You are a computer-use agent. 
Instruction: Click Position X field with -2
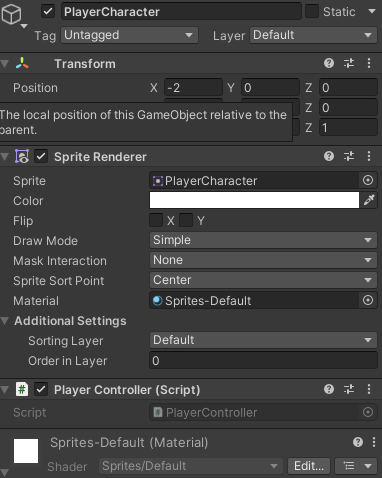point(193,88)
